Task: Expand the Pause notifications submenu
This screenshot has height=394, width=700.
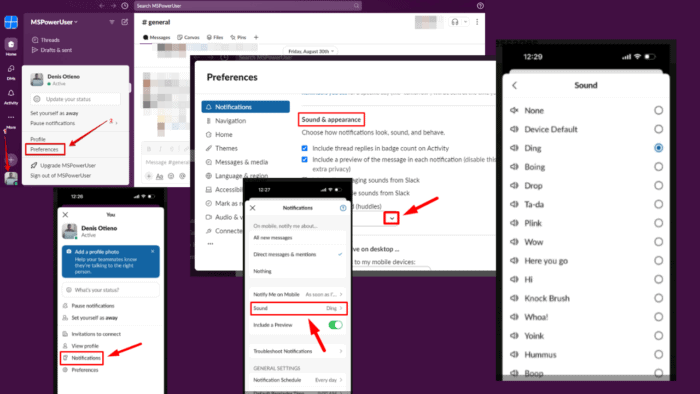Action: tap(75, 123)
